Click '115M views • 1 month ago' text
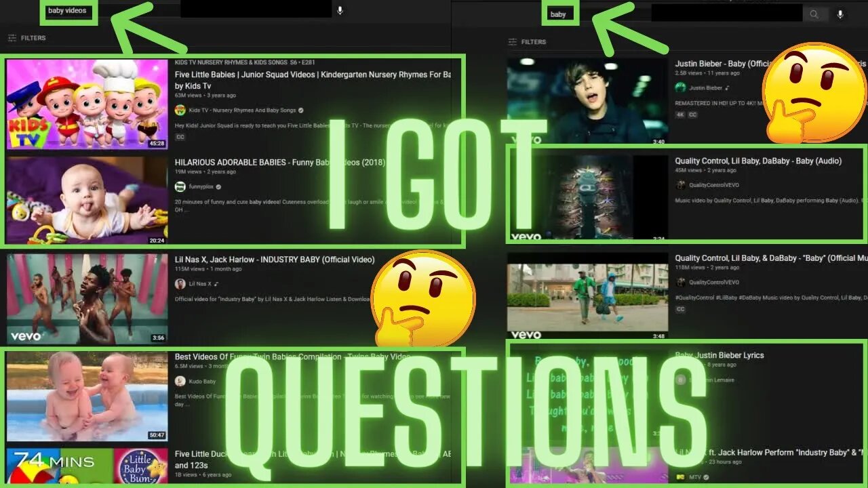Screen dimensions: 868x488 [208, 269]
